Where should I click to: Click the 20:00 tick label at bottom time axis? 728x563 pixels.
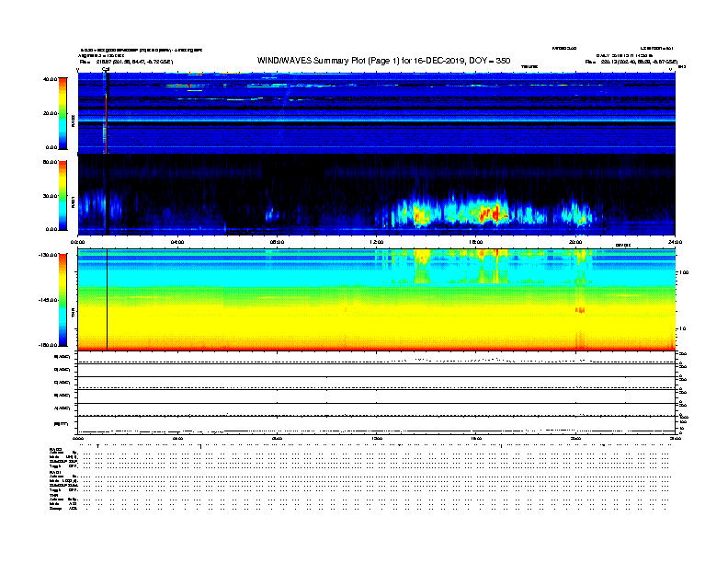pyautogui.click(x=575, y=438)
